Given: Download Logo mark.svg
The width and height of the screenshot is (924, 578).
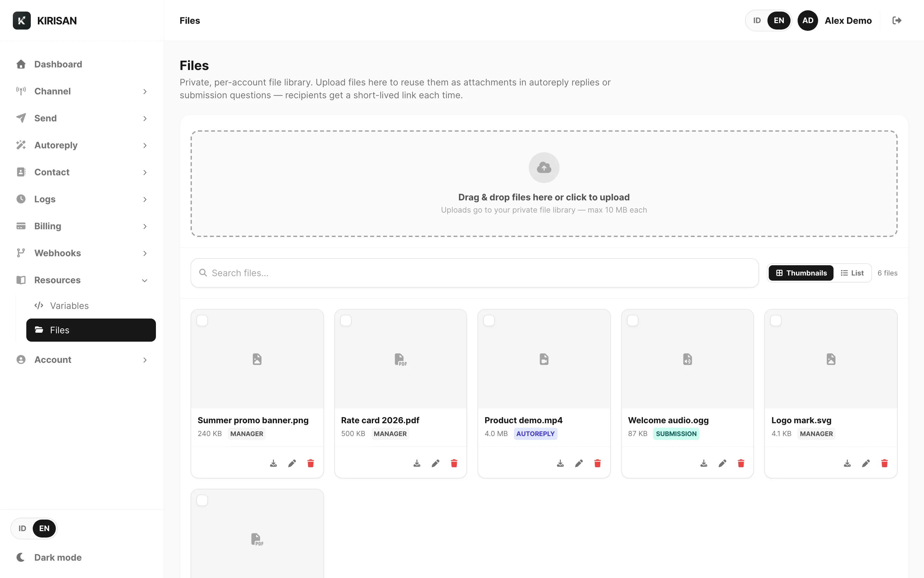Looking at the screenshot, I should pos(847,463).
